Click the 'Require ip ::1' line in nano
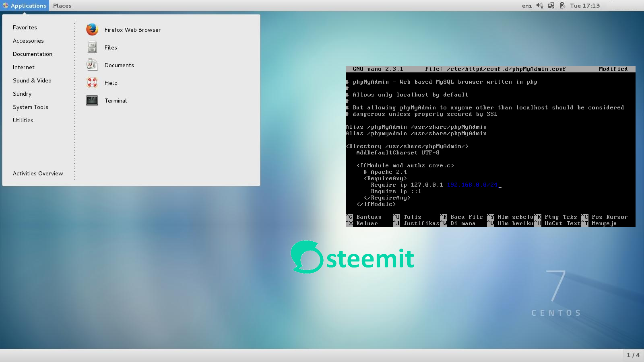Viewport: 644px width, 362px height. (x=396, y=191)
